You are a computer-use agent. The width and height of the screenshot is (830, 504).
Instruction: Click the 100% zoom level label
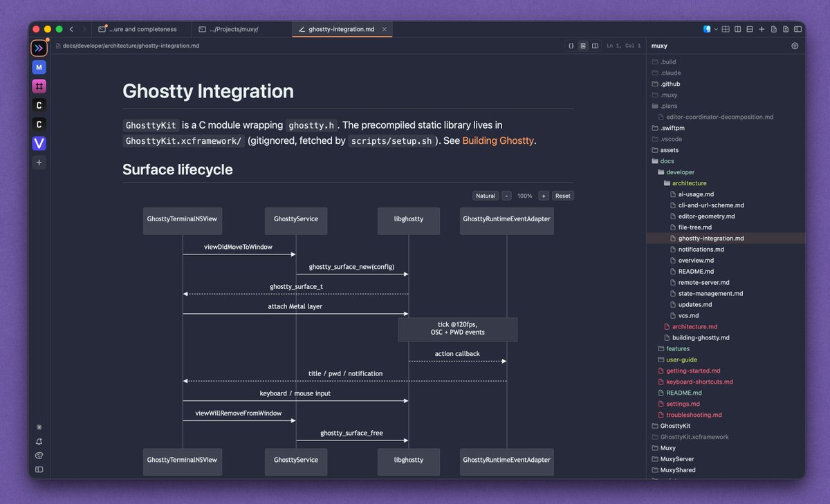tap(525, 196)
